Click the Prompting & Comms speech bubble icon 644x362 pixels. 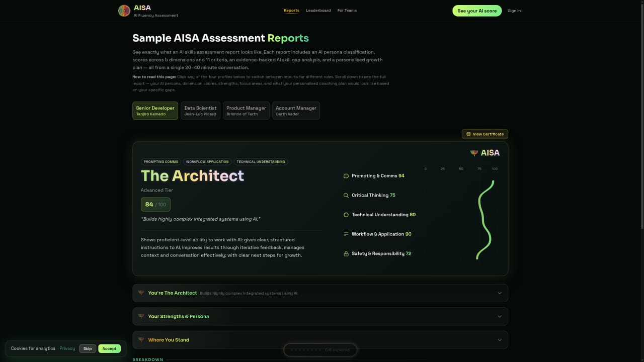(346, 176)
